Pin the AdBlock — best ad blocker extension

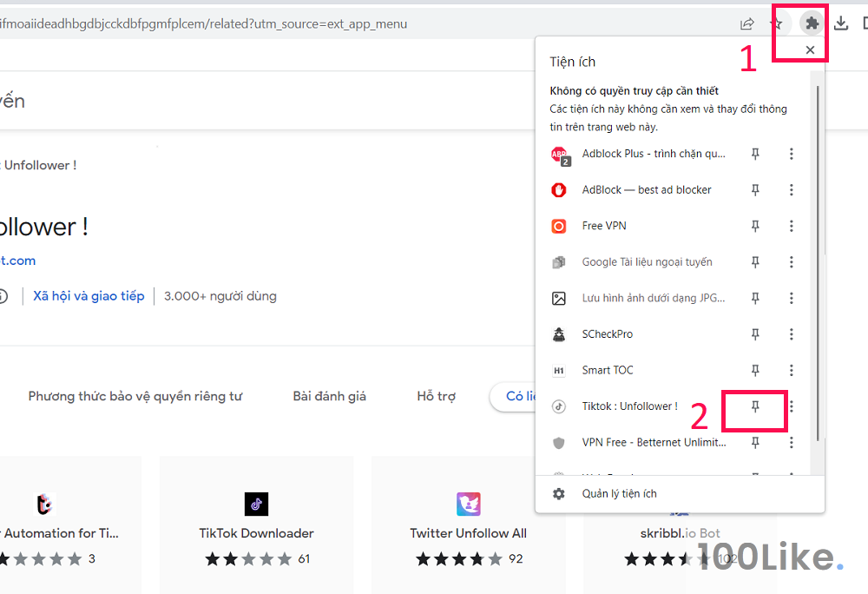pos(755,190)
